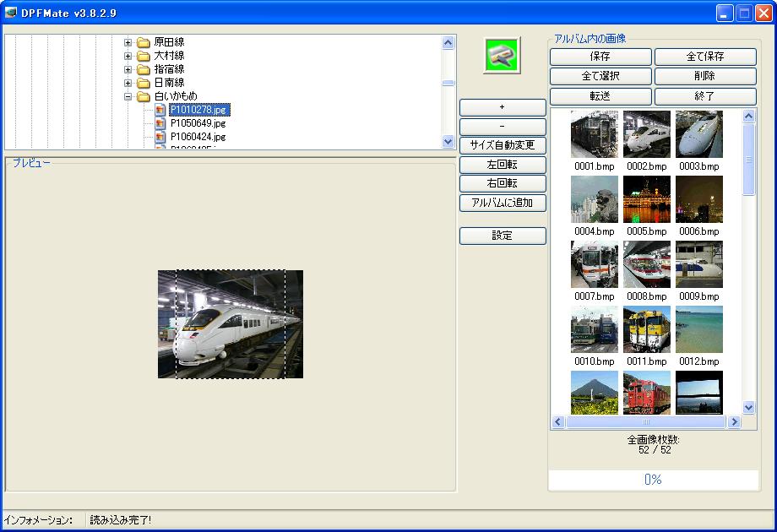Expand the 日南線 folder node
Image resolution: width=777 pixels, height=532 pixels.
(x=128, y=83)
